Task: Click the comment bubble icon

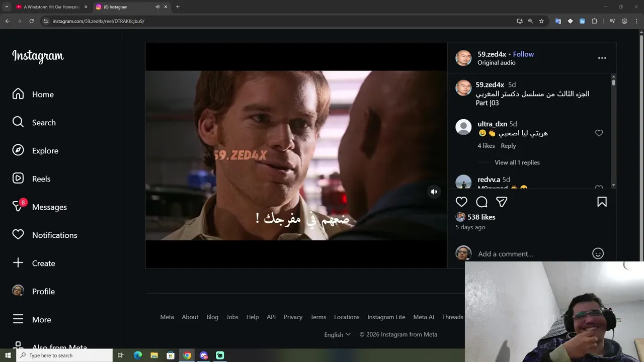Action: (x=481, y=202)
